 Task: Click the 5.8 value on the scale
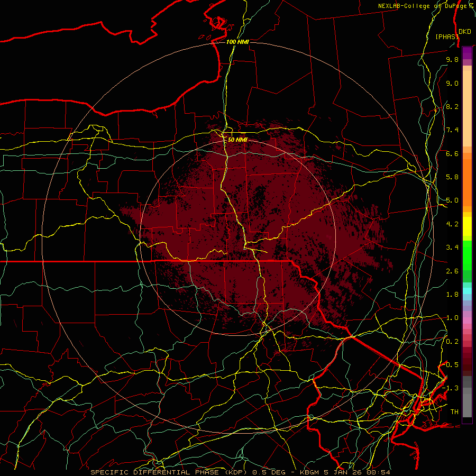tap(452, 177)
